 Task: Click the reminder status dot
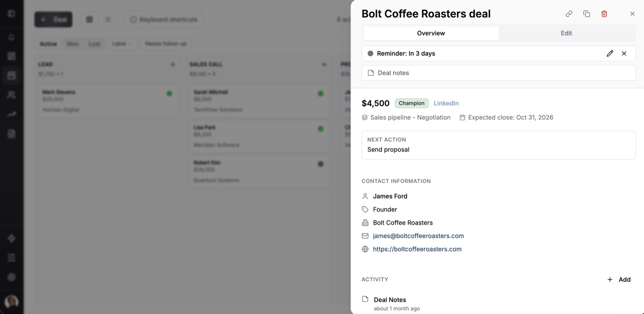coord(370,53)
